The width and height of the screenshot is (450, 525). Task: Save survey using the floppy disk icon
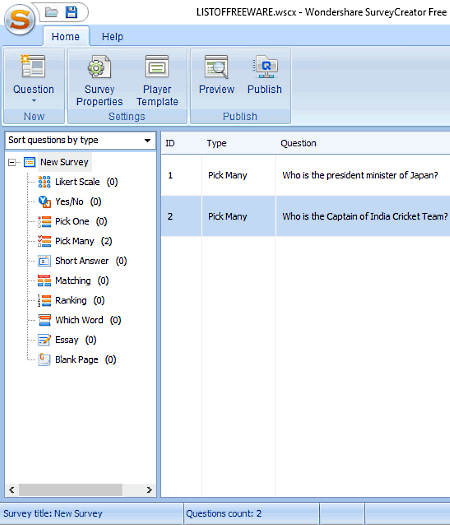[x=71, y=12]
